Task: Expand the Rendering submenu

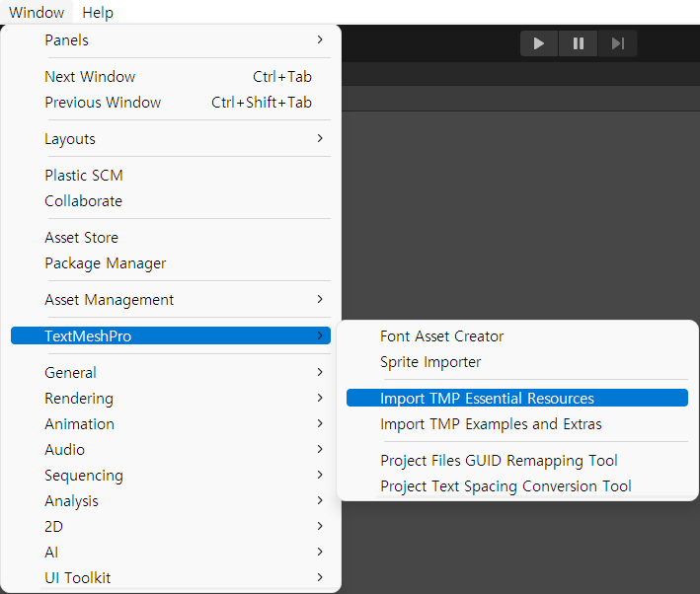Action: [171, 398]
